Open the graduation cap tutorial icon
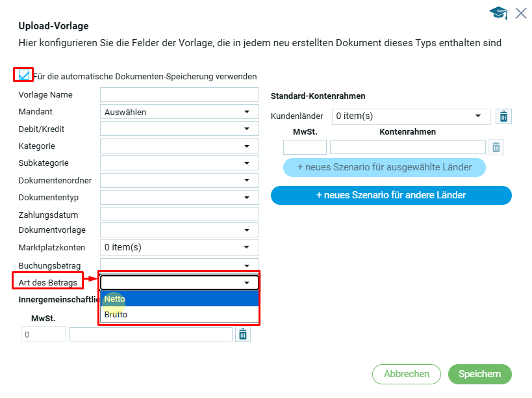 point(498,13)
